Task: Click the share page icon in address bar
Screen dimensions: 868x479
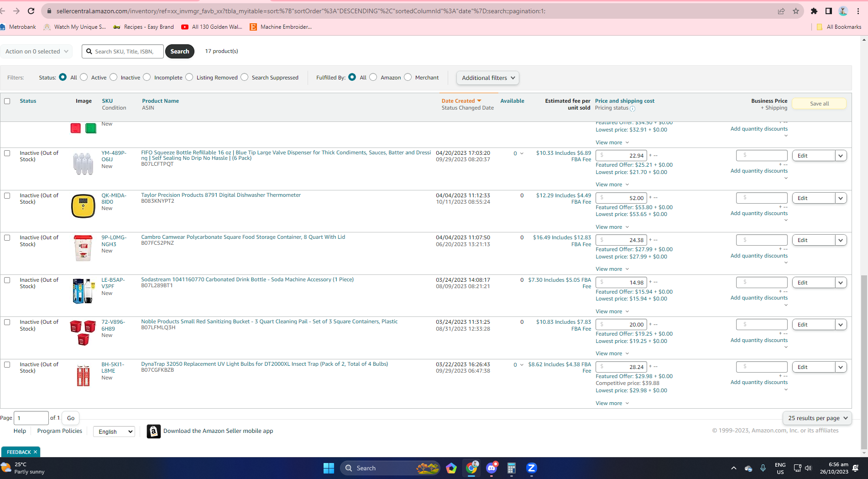Action: click(x=781, y=11)
